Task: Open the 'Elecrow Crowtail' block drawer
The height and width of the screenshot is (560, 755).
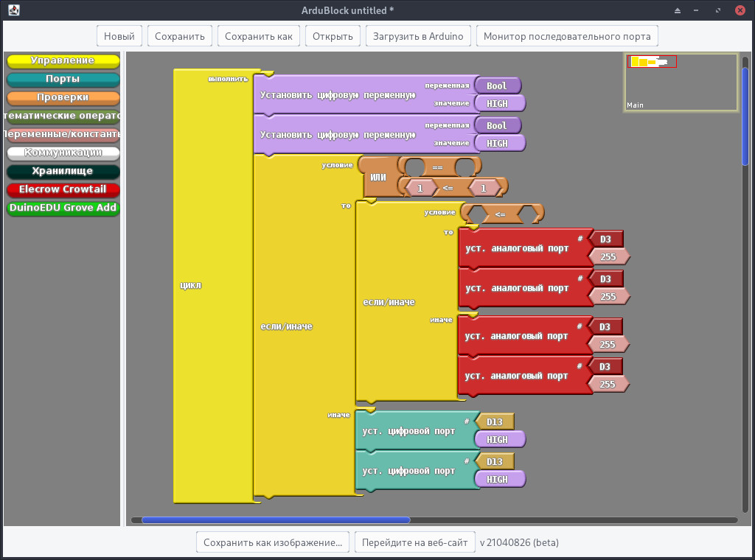Action: pyautogui.click(x=63, y=189)
